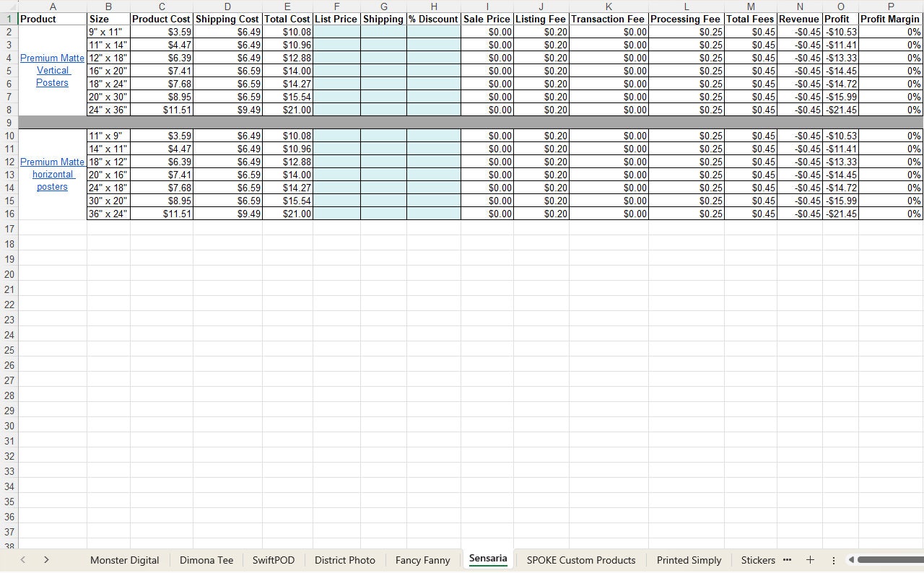Select the SwiftPOD sheet tab

273,560
